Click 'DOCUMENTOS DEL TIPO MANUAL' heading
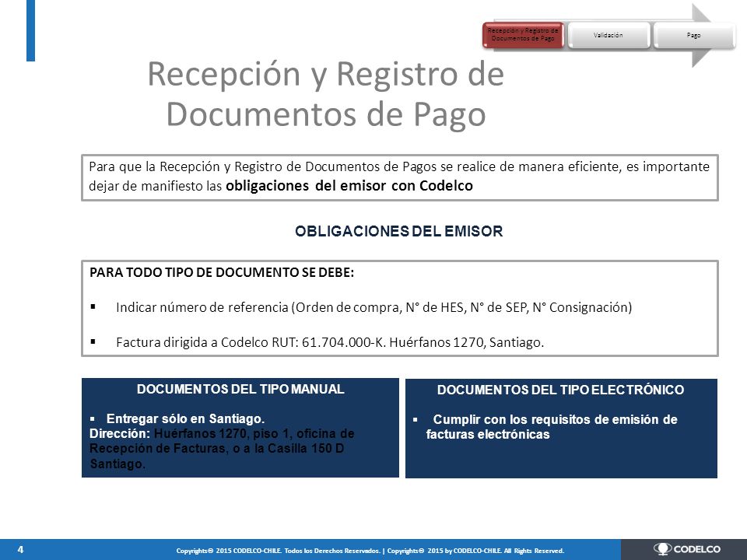This screenshot has height=560, width=747. pyautogui.click(x=240, y=389)
